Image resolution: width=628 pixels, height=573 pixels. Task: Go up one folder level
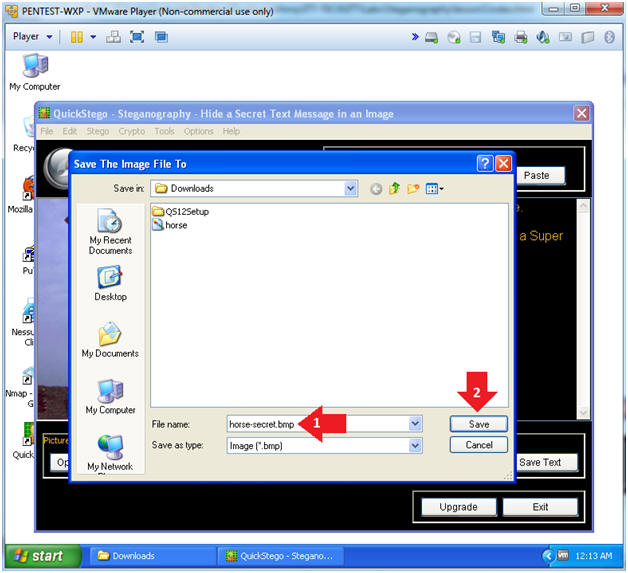[x=395, y=188]
